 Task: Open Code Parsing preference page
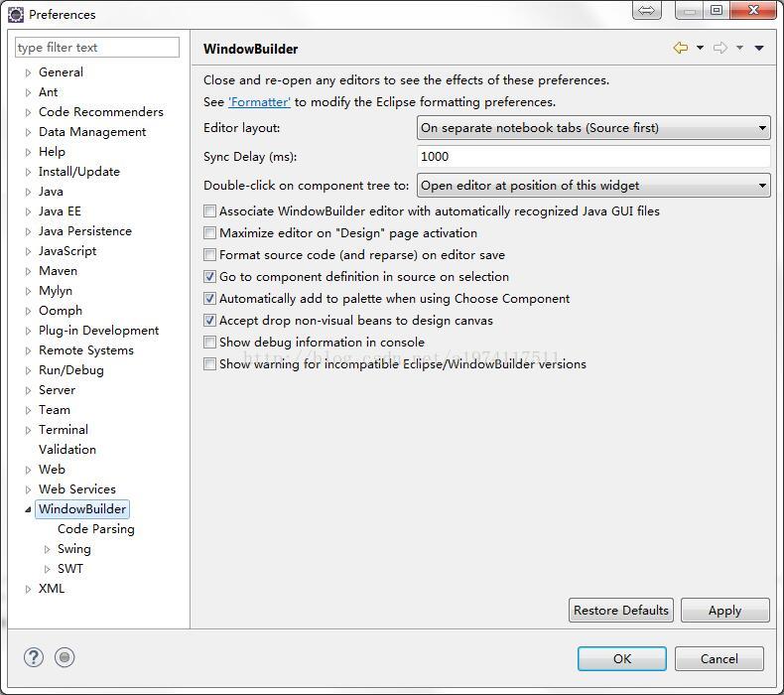96,529
